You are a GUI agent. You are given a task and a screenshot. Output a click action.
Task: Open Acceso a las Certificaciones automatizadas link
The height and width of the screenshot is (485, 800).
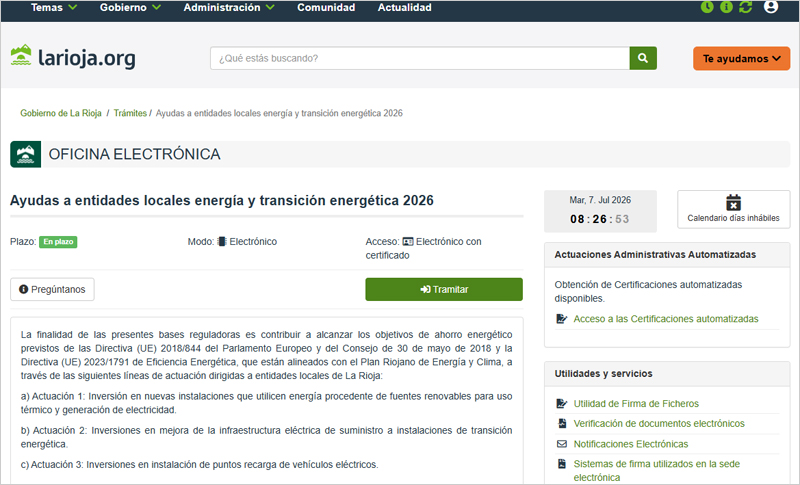click(666, 319)
